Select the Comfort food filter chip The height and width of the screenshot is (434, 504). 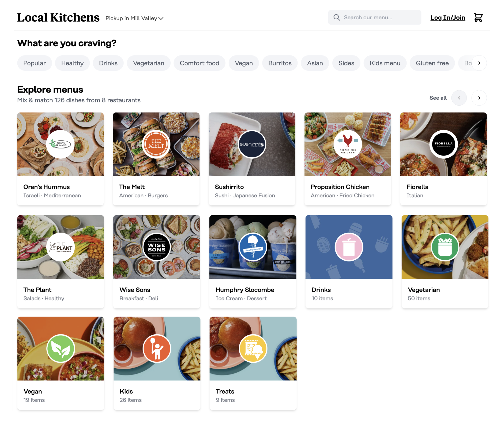pyautogui.click(x=199, y=63)
